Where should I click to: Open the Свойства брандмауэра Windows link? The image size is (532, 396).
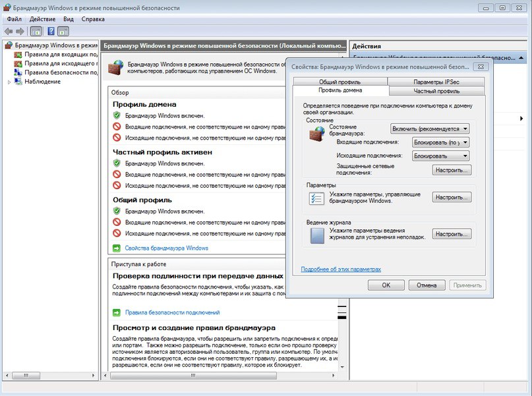tap(167, 248)
